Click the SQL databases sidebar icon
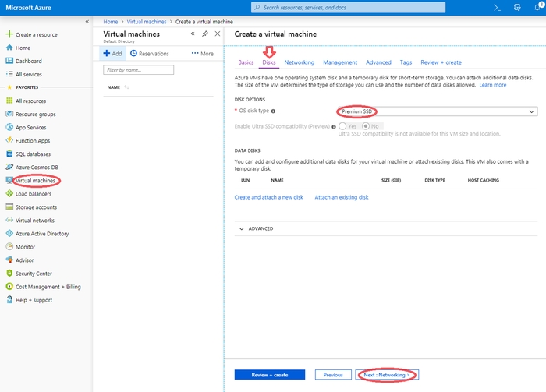Viewport: 546px width, 392px height. (9, 154)
